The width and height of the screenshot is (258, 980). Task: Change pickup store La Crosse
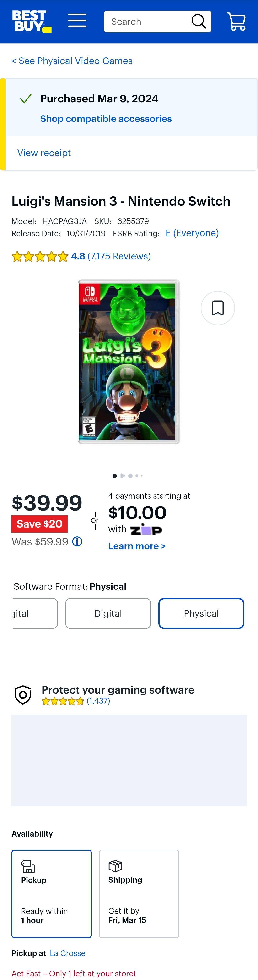[x=67, y=953]
